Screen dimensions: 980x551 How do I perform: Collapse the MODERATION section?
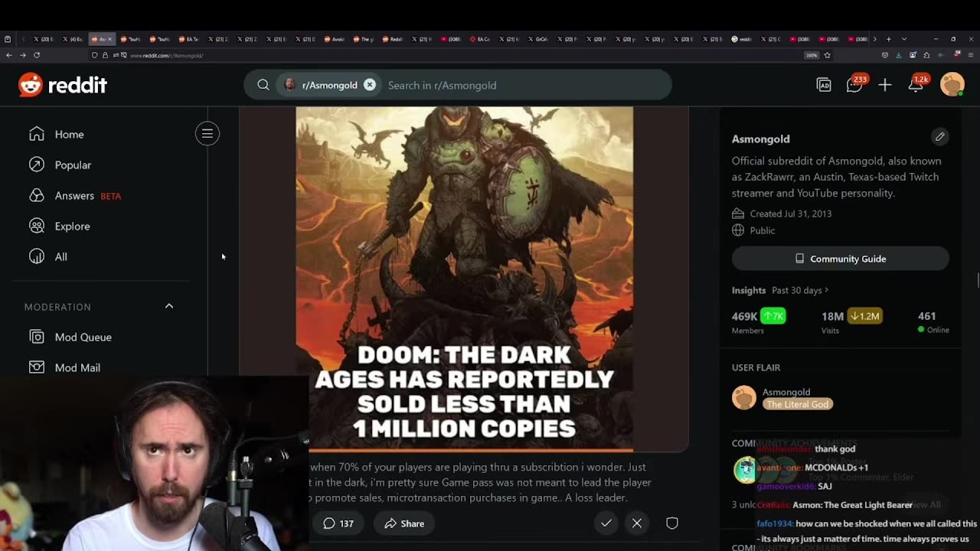pyautogui.click(x=169, y=306)
